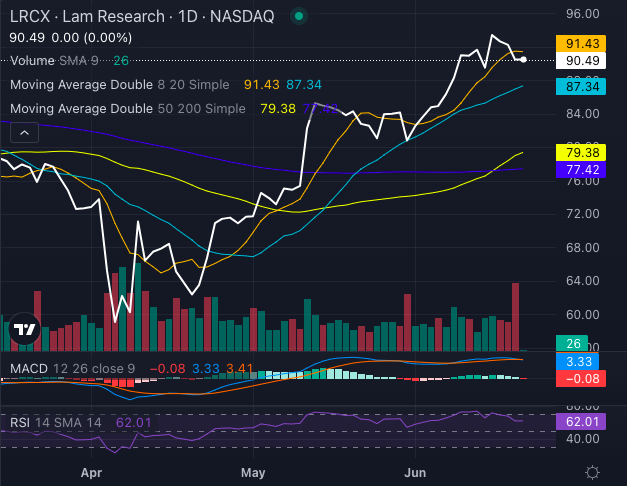The width and height of the screenshot is (627, 486).
Task: Click the blue 77.42 price label
Action: tap(581, 170)
